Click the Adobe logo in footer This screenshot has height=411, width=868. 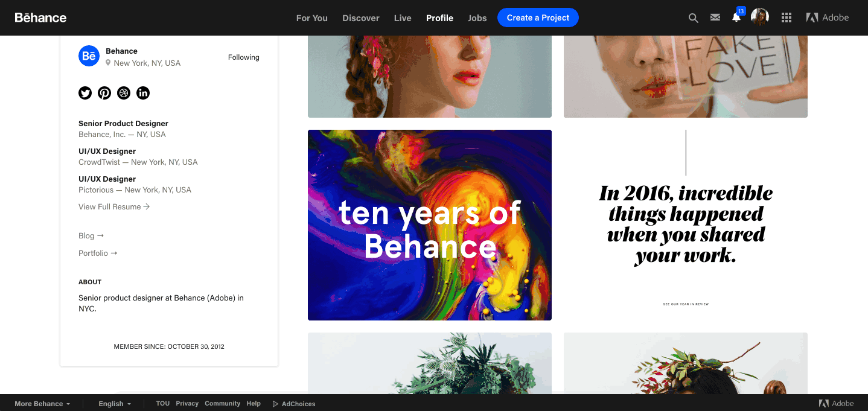836,403
